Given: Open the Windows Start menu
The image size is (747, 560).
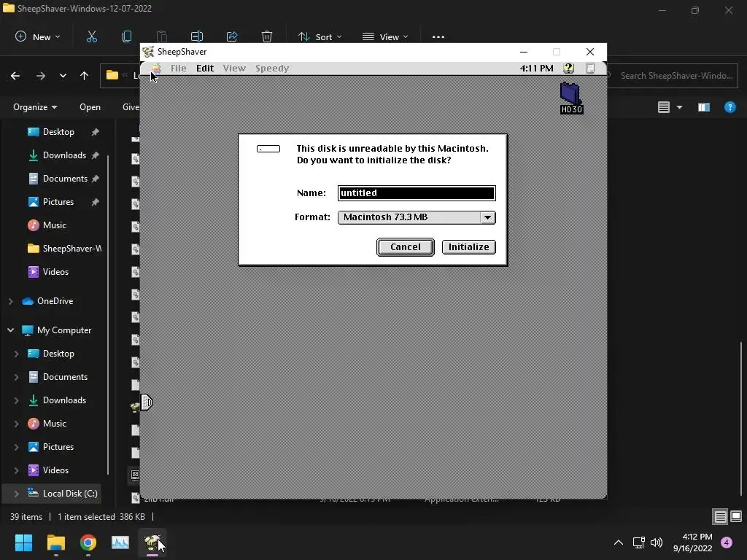Looking at the screenshot, I should [x=23, y=542].
